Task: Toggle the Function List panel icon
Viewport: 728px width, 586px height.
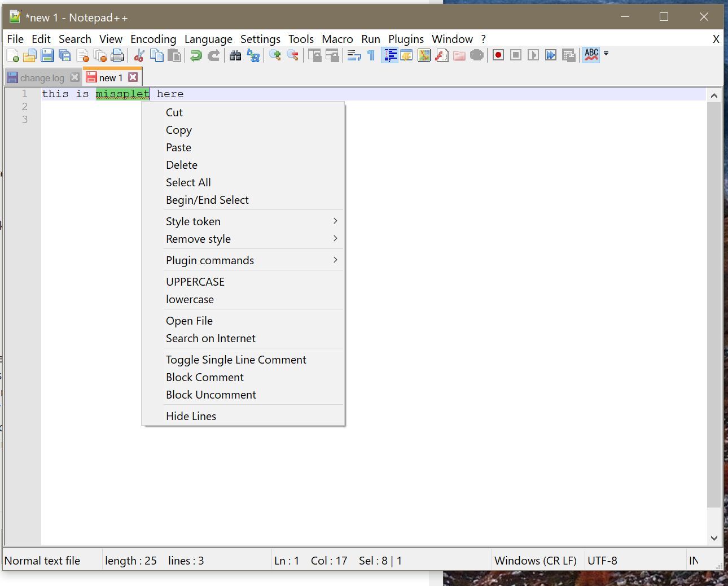Action: click(441, 55)
